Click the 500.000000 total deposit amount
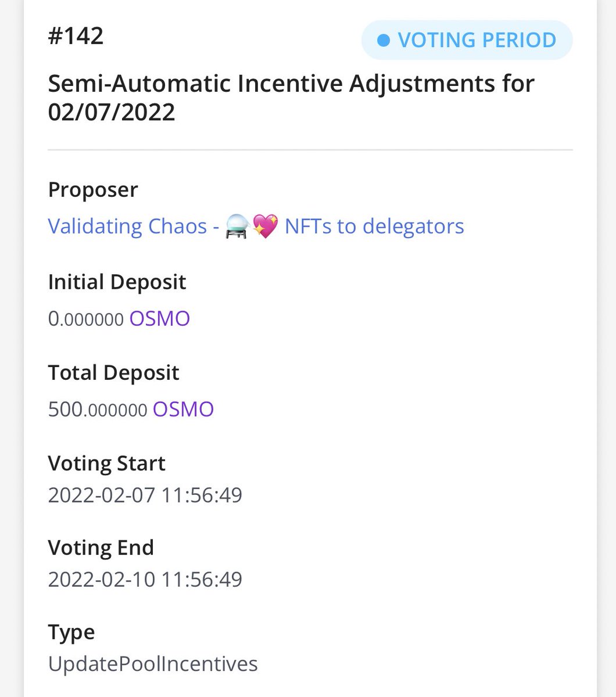This screenshot has width=616, height=697. point(98,409)
